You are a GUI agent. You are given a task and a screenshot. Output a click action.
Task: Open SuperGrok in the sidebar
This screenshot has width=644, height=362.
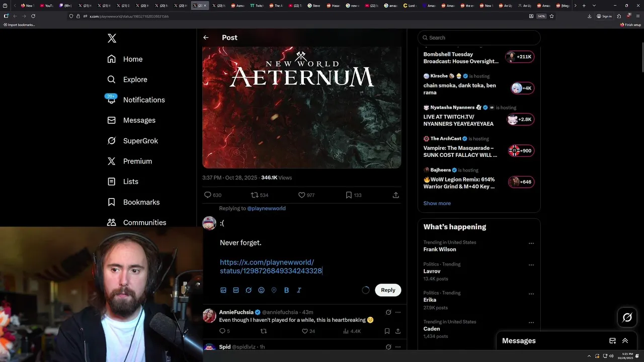tap(133, 141)
